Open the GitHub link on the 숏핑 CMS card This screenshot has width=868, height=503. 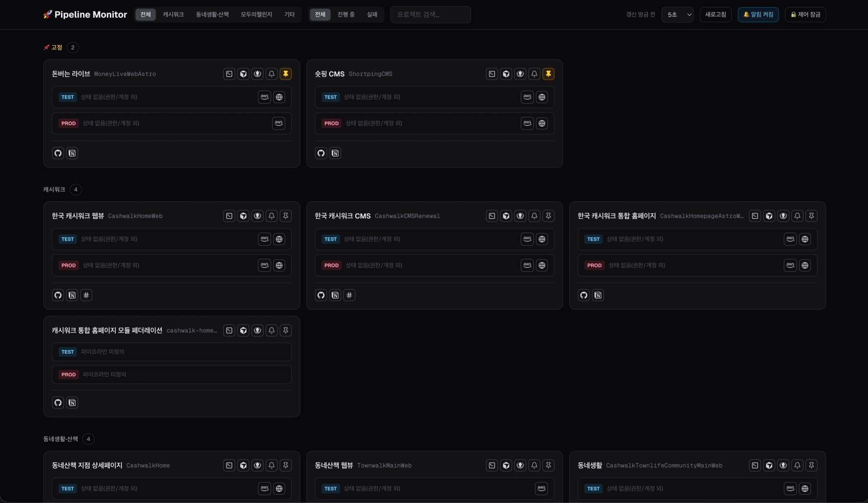321,153
